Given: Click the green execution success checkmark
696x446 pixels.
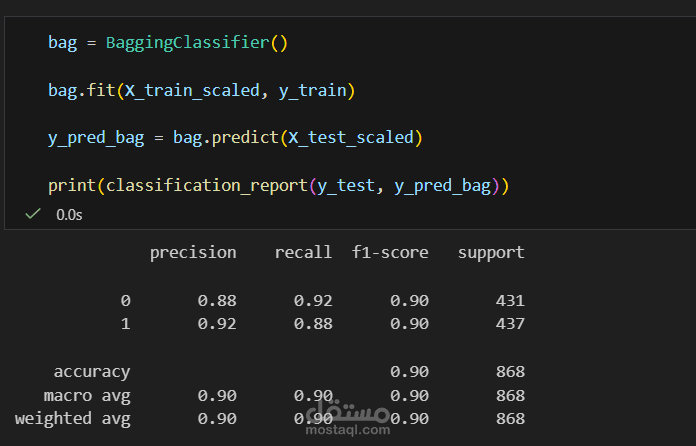Looking at the screenshot, I should (x=33, y=214).
